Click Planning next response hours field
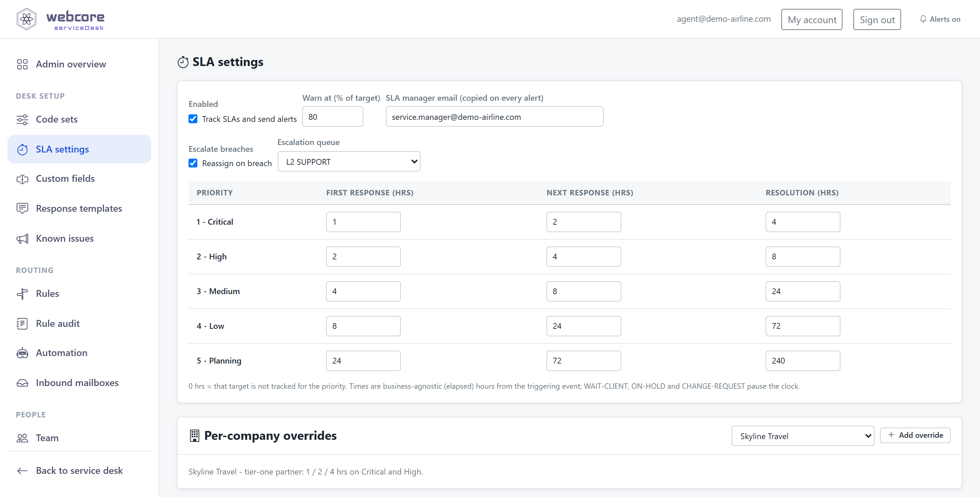This screenshot has width=980, height=497. click(x=584, y=361)
